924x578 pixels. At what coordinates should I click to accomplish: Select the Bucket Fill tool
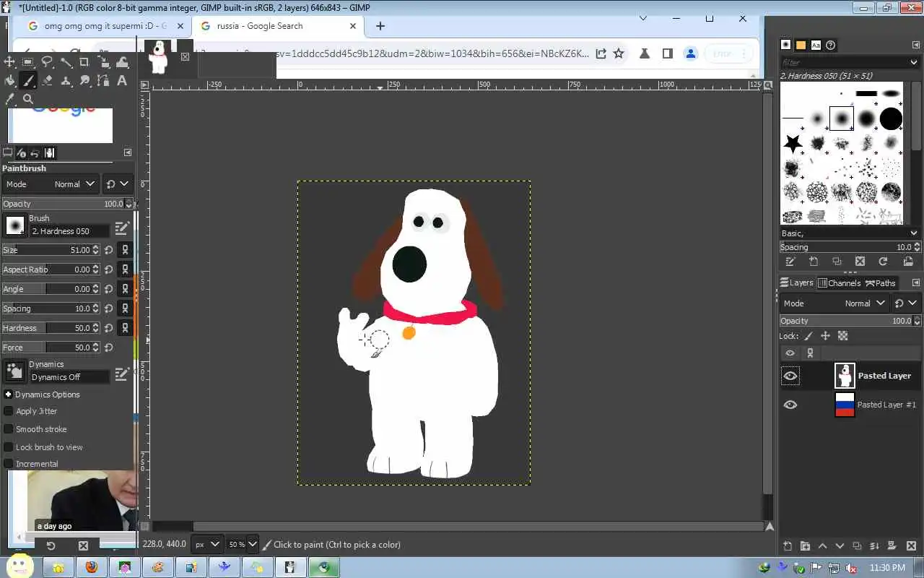pos(9,81)
